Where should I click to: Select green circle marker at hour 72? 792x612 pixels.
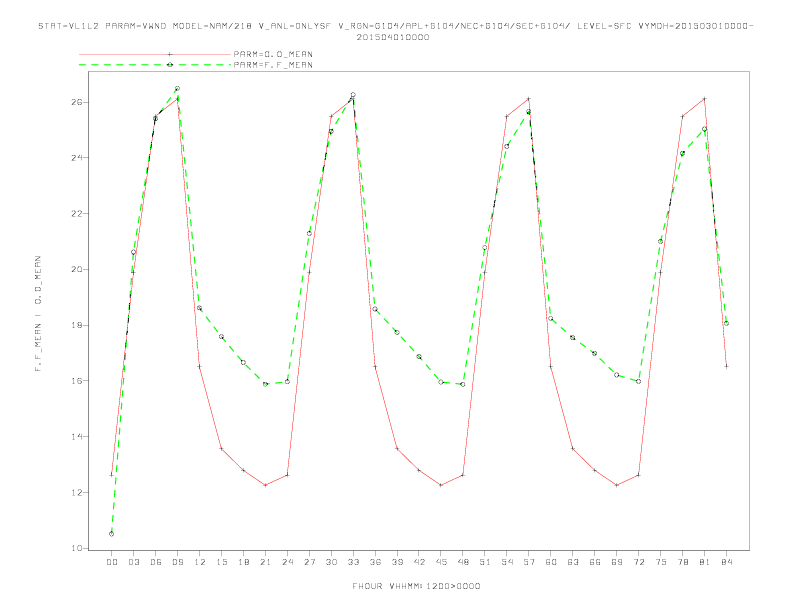(638, 381)
